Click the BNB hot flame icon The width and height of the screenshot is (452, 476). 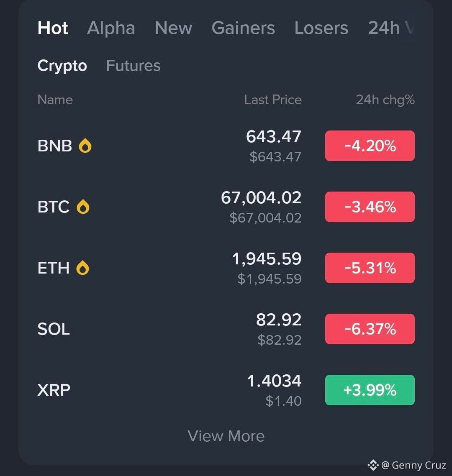click(85, 146)
